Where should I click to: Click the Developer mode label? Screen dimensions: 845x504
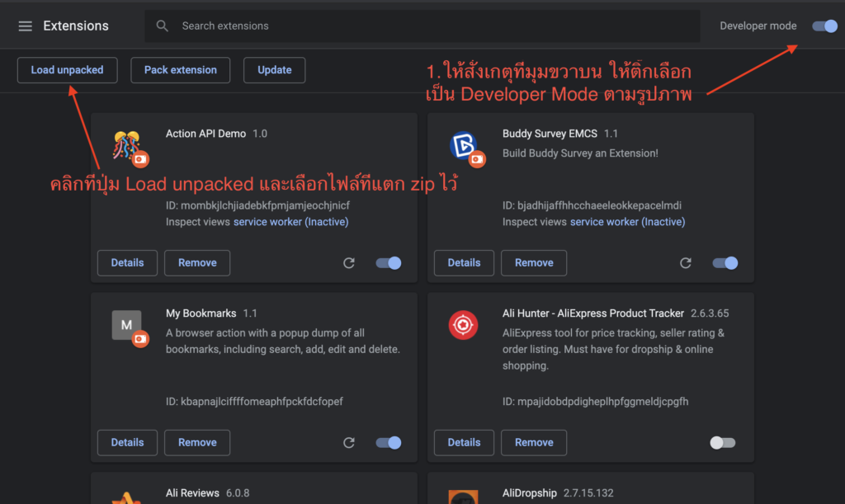pos(758,26)
